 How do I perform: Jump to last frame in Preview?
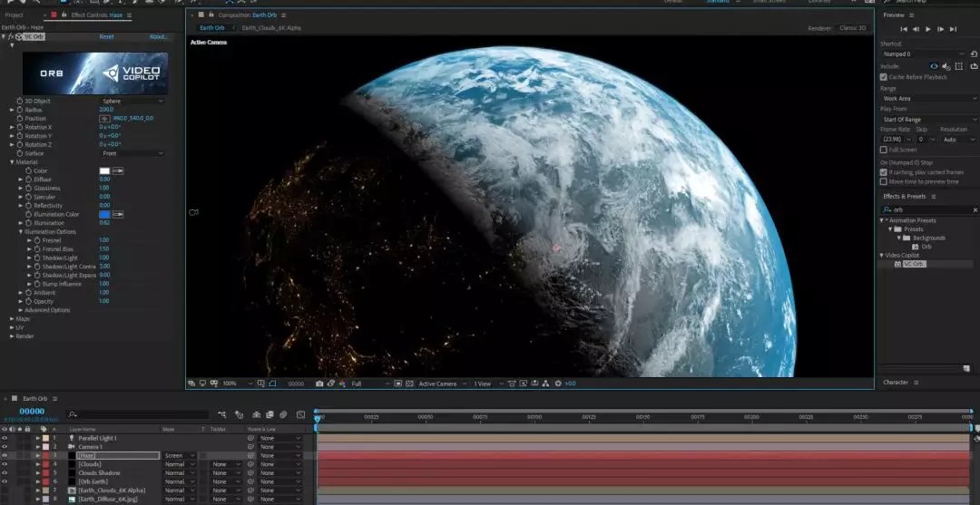953,29
